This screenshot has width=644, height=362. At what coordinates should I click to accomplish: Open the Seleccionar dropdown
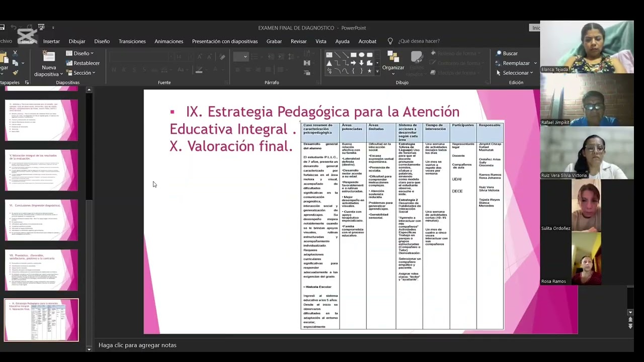[x=514, y=73]
